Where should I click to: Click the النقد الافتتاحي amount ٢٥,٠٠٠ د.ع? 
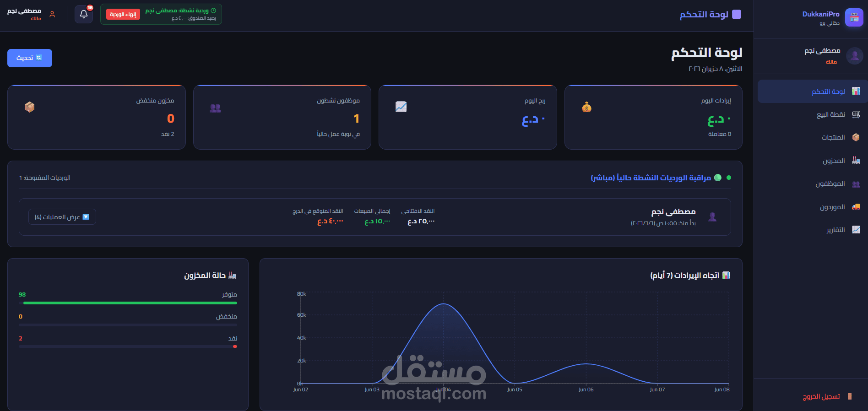(x=421, y=222)
